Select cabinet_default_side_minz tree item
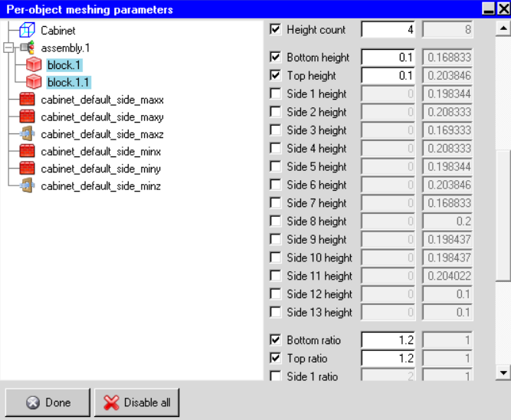The height and width of the screenshot is (420, 511). tap(101, 186)
